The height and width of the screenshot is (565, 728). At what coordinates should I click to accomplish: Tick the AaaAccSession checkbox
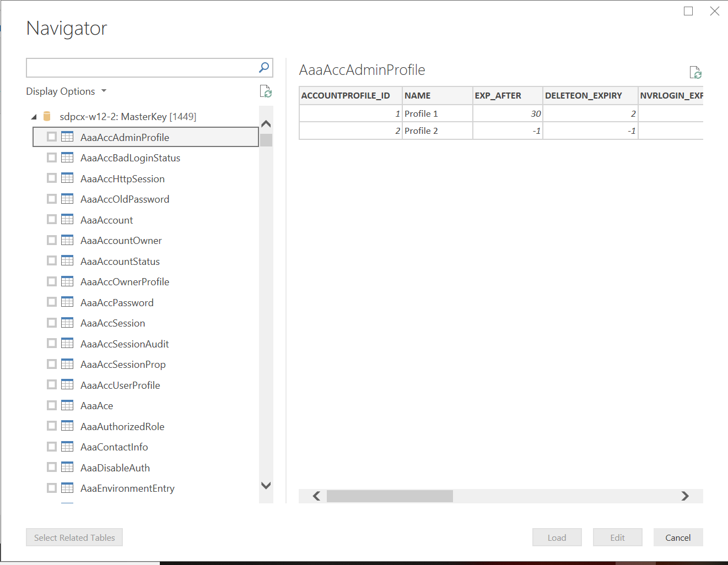[52, 323]
